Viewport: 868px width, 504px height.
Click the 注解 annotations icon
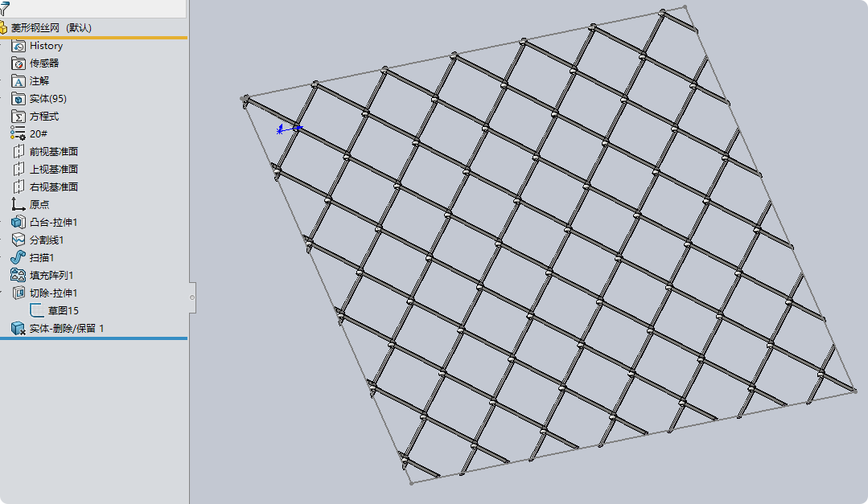[19, 81]
